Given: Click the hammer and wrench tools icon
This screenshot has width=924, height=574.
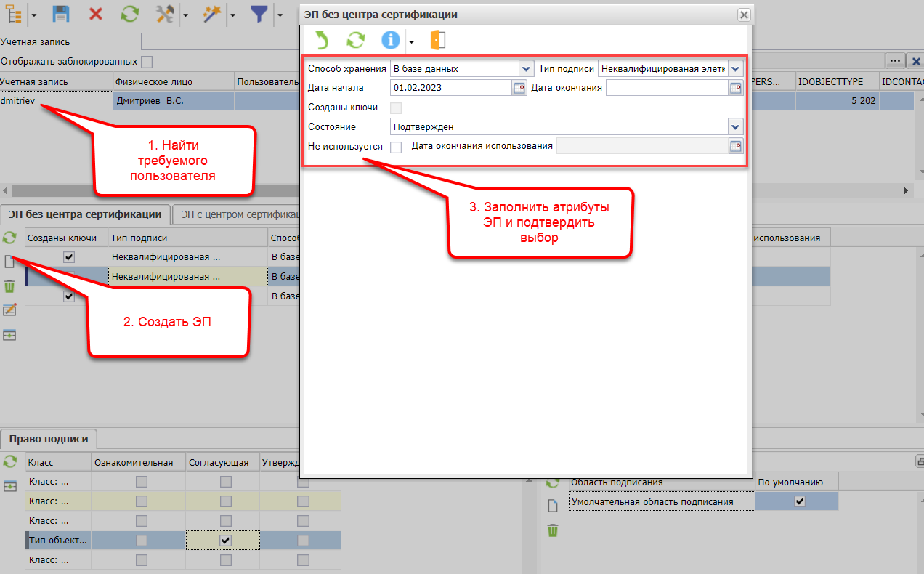Looking at the screenshot, I should tap(164, 14).
